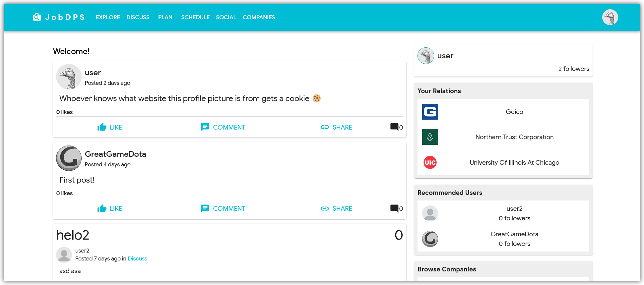
Task: Click the comment icon on the First post!
Action: pyautogui.click(x=205, y=208)
